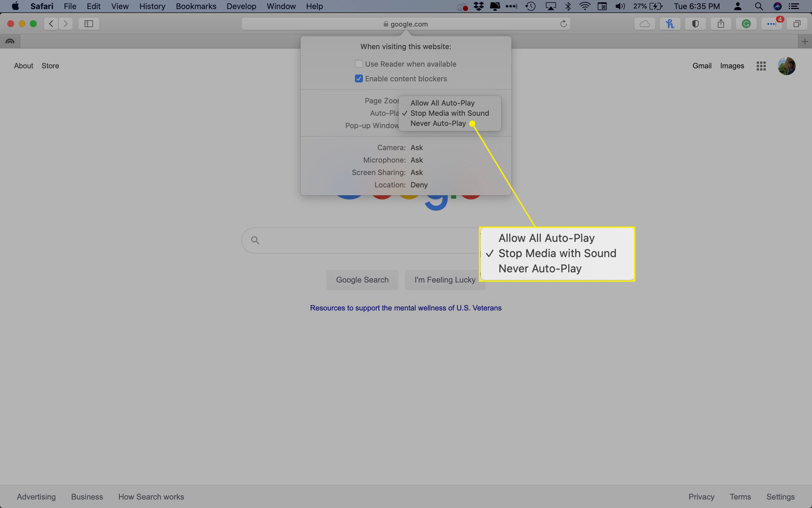This screenshot has height=508, width=812.
Task: Open the View menu
Action: click(x=120, y=6)
